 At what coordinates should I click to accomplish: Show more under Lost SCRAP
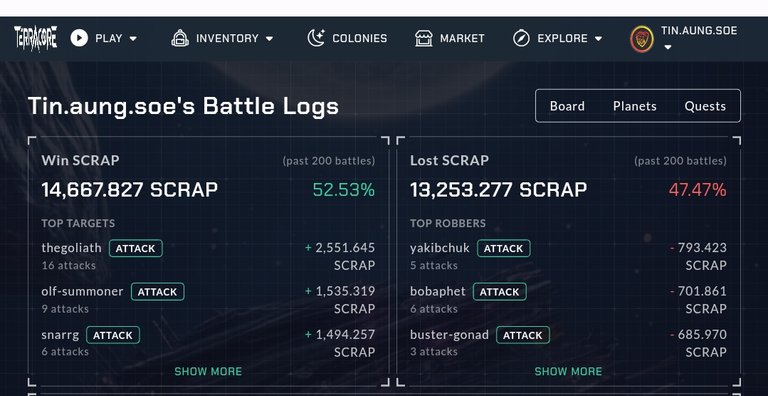point(568,371)
